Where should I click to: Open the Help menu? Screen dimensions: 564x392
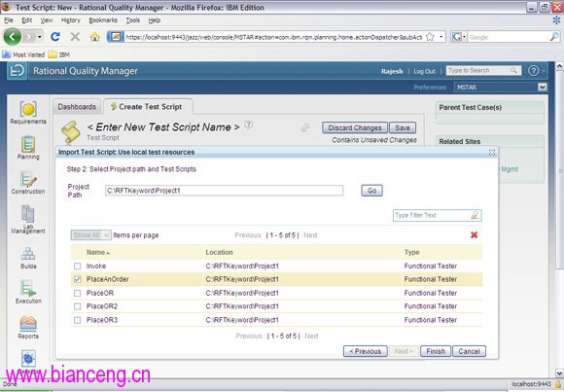155,20
